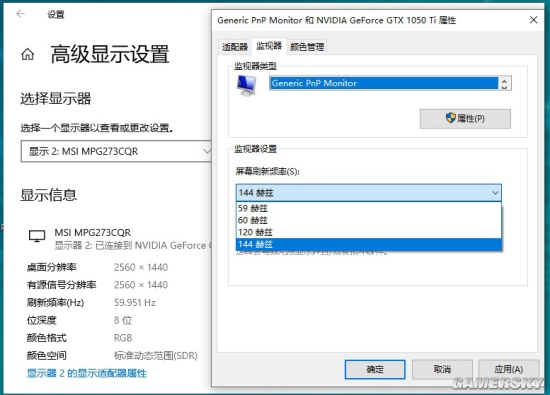Click the home icon beside 高级显示设置
The height and width of the screenshot is (395, 550).
27,54
